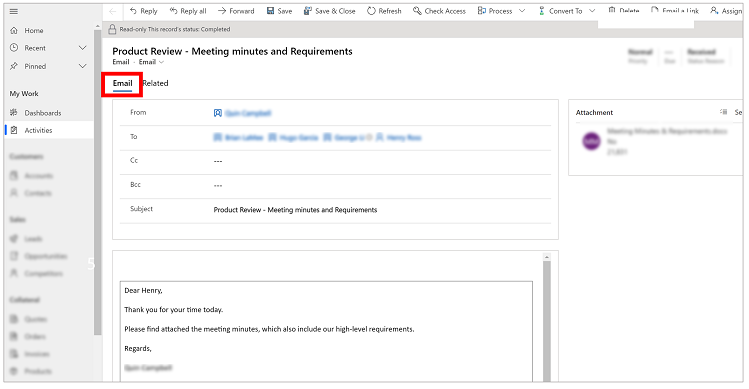Switch to the Email tab
Image resolution: width=749 pixels, height=389 pixels.
122,84
